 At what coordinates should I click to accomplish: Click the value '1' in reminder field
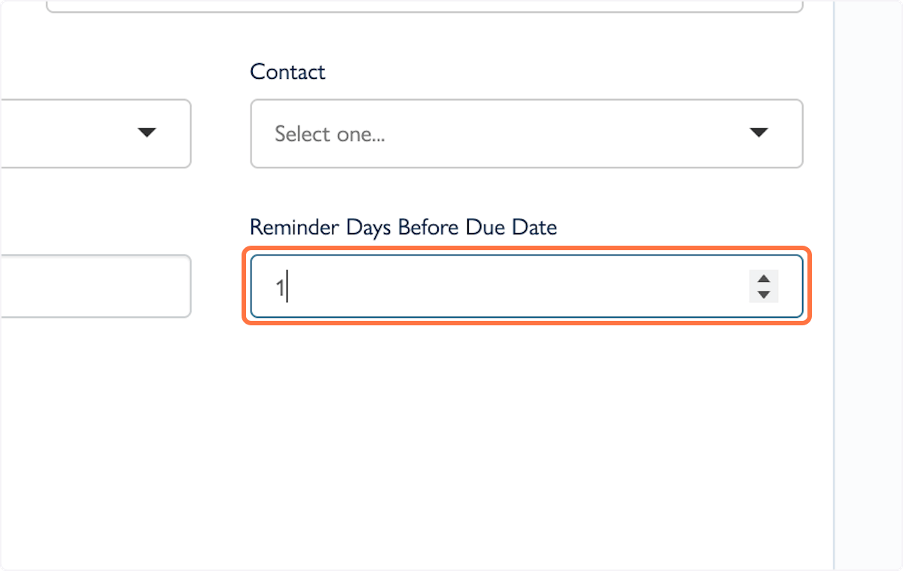click(x=281, y=288)
